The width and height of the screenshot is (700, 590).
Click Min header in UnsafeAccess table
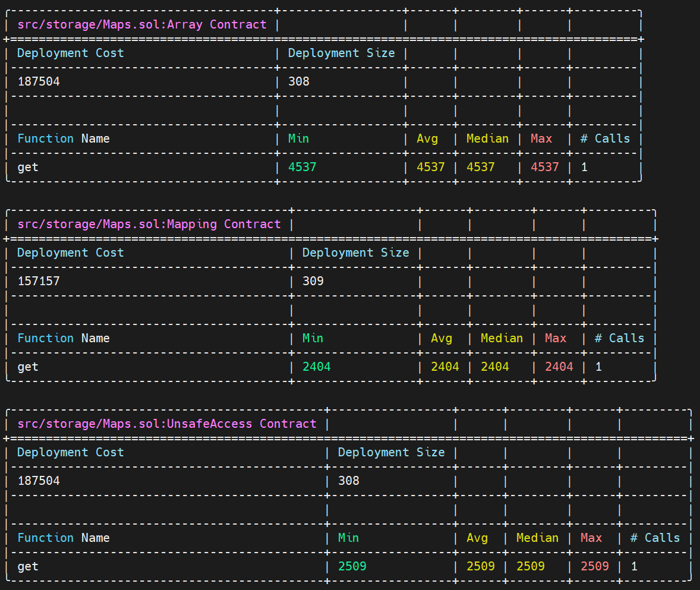[349, 538]
